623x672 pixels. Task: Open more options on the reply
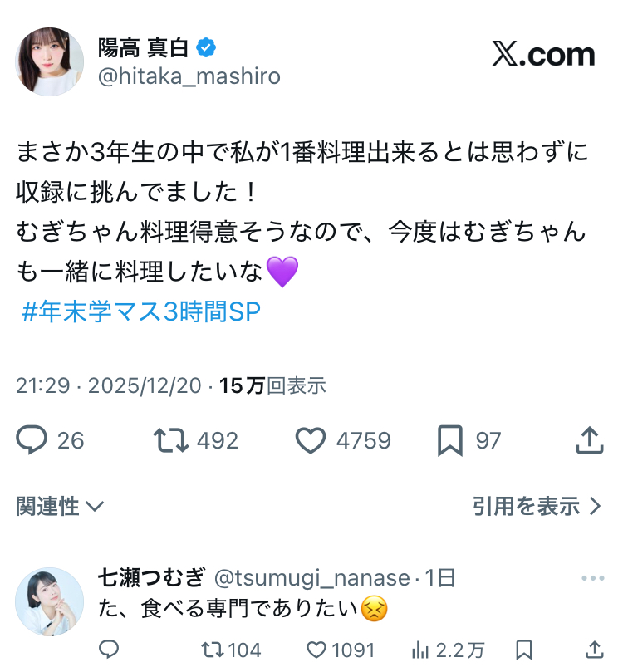592,579
